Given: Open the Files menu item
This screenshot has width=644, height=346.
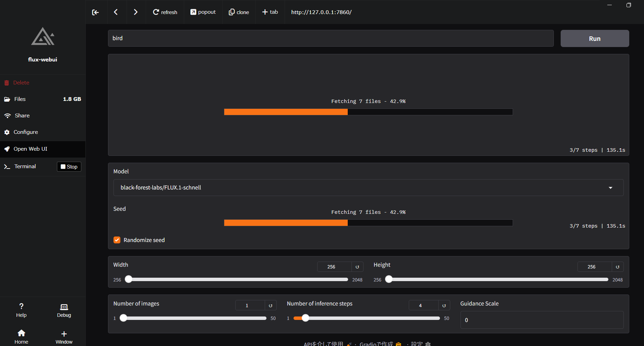Looking at the screenshot, I should [43, 99].
